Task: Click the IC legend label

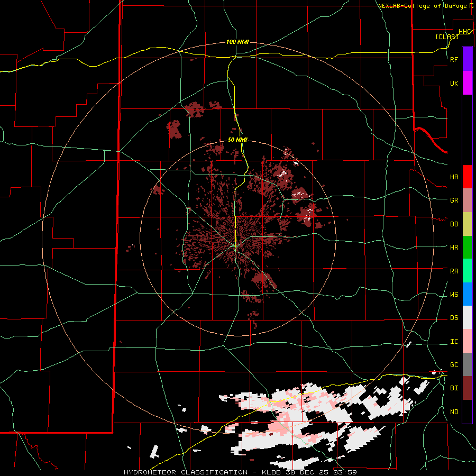Action: [454, 342]
